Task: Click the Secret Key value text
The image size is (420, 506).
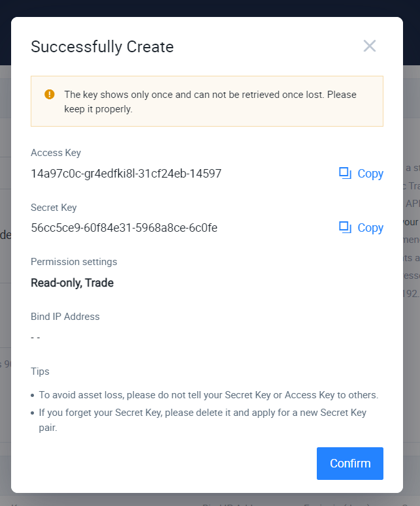Action: (124, 228)
